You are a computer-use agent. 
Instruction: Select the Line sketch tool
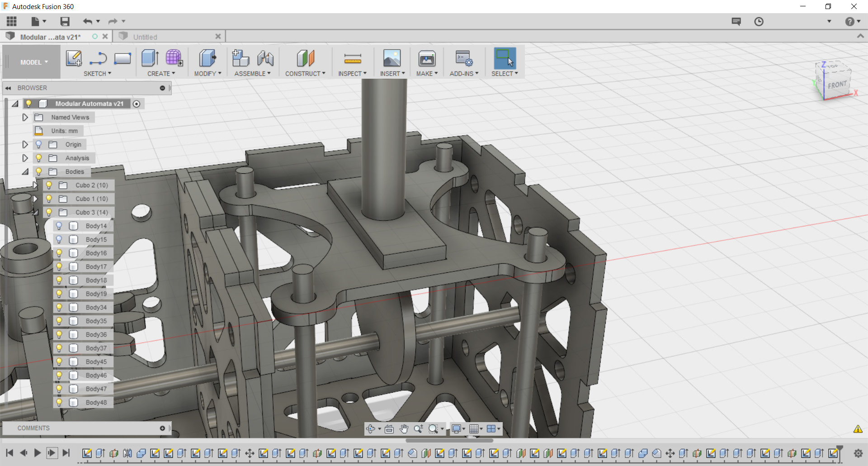click(x=98, y=58)
